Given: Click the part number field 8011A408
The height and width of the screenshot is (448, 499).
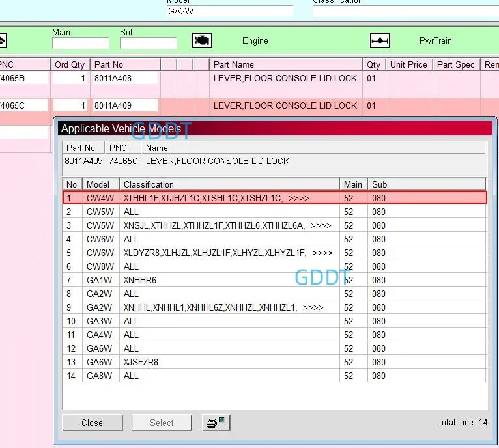Looking at the screenshot, I should (125, 78).
